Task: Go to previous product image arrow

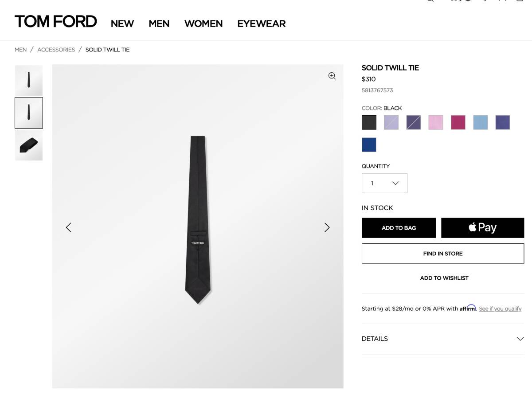Action: coord(69,227)
